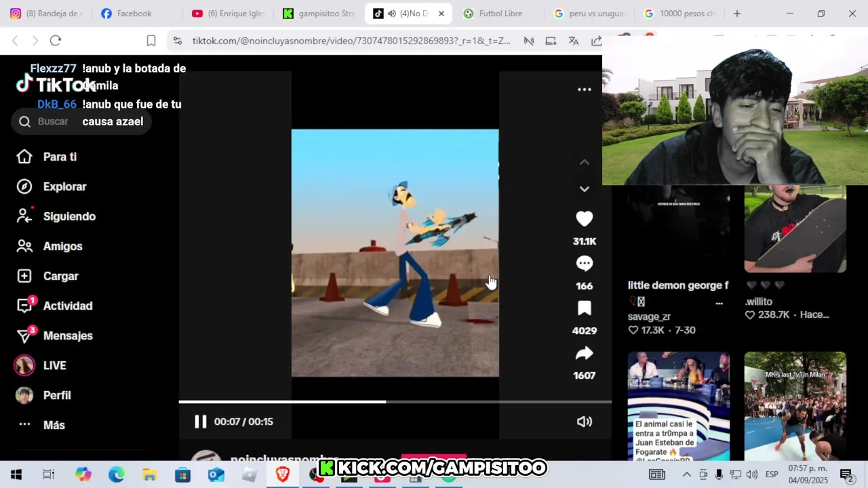Like the video with the heart icon
Screen dimensions: 868x488
[584, 218]
